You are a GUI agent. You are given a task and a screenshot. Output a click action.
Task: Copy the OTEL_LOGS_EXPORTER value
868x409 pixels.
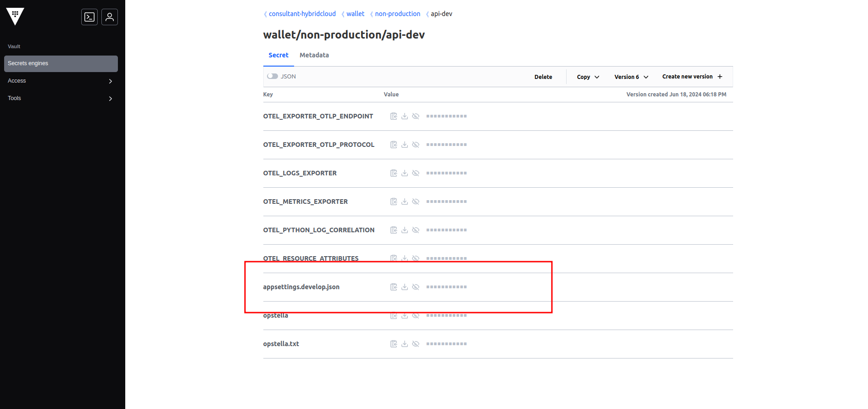pos(394,173)
